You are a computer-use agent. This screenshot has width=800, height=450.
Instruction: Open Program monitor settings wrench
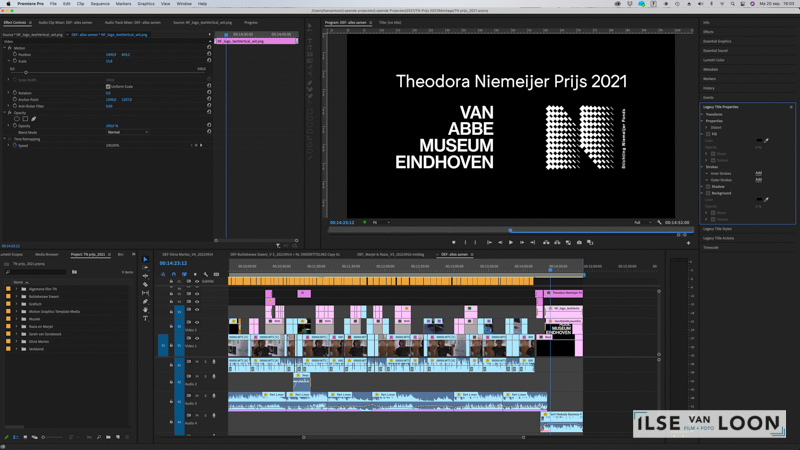point(659,222)
